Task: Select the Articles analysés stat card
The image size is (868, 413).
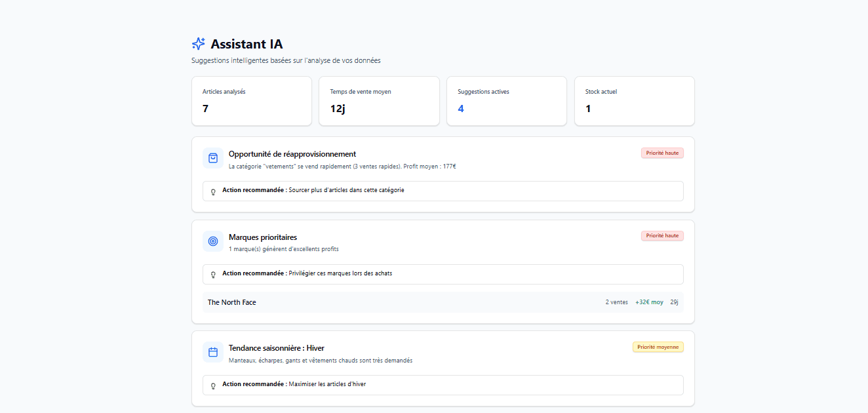Action: 252,101
